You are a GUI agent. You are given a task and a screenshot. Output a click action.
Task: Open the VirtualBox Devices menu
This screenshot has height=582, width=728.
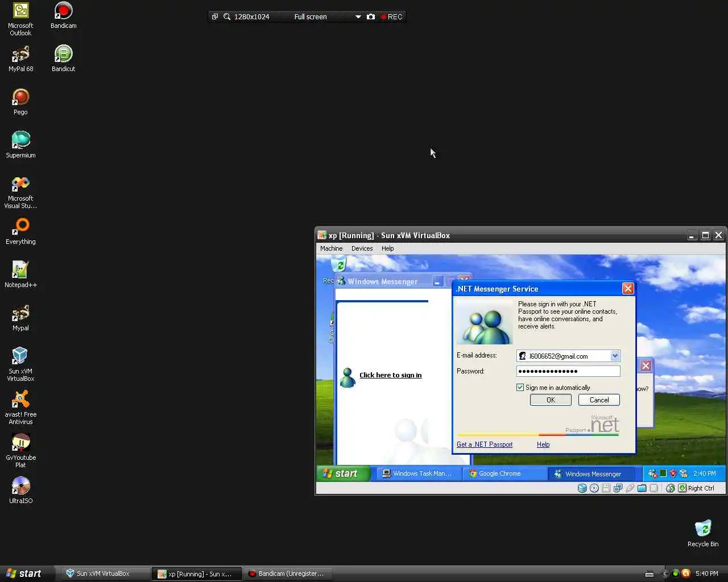tap(362, 248)
